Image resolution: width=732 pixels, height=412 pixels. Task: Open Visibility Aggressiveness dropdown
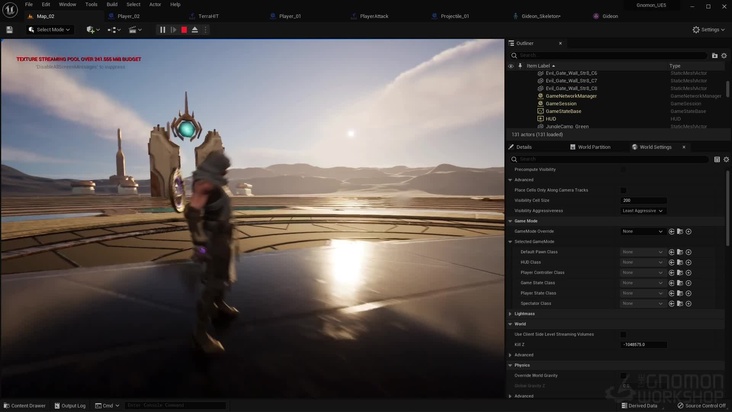pyautogui.click(x=642, y=211)
